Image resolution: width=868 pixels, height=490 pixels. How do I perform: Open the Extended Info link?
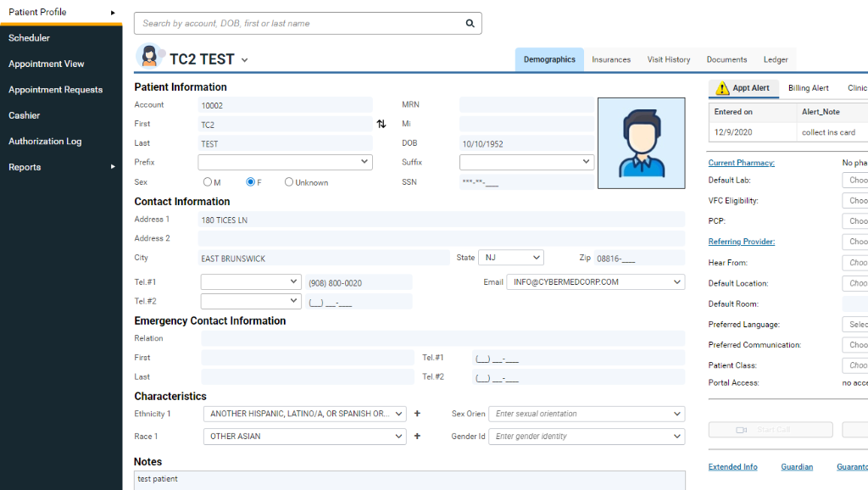(x=732, y=466)
